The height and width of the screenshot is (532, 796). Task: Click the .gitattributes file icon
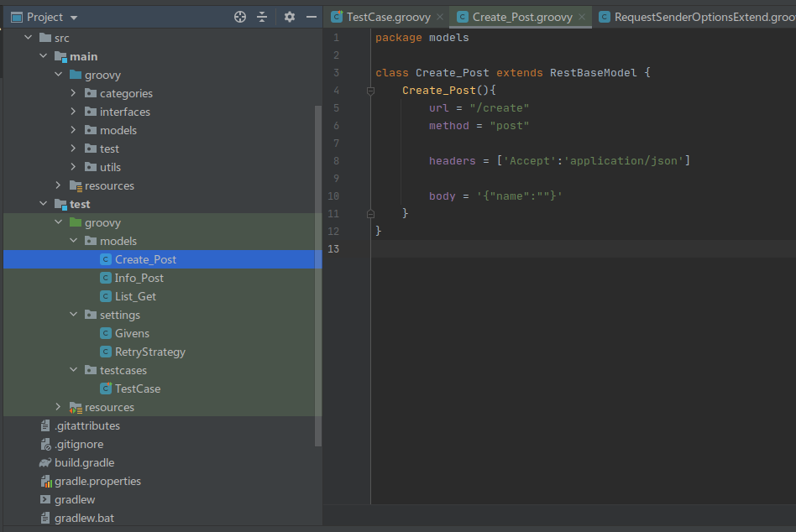pyautogui.click(x=45, y=425)
